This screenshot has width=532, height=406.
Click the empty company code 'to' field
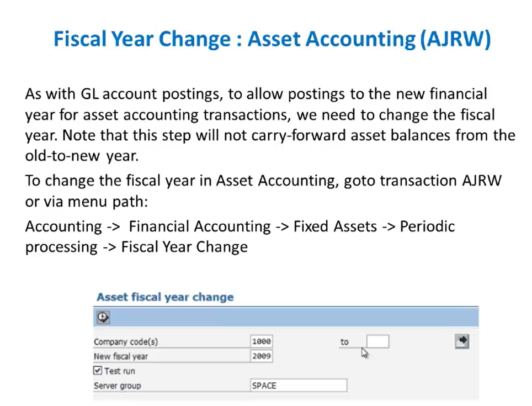pyautogui.click(x=377, y=341)
